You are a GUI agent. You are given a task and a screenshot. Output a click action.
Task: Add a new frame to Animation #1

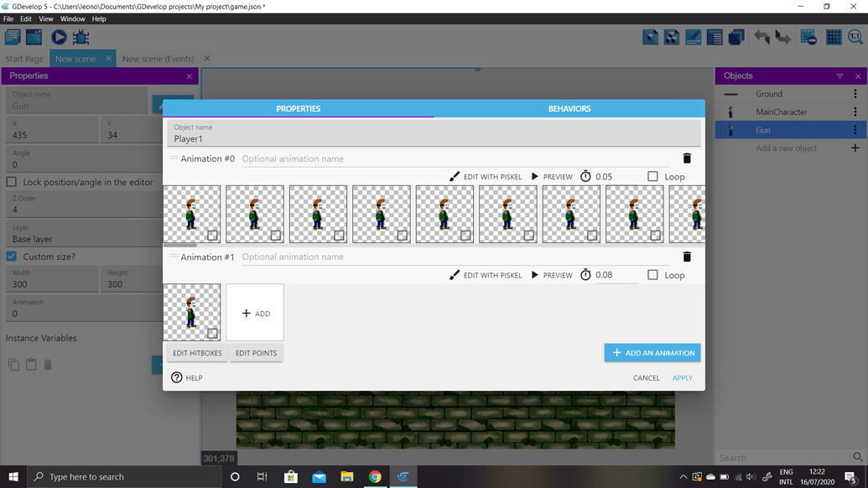pos(255,312)
